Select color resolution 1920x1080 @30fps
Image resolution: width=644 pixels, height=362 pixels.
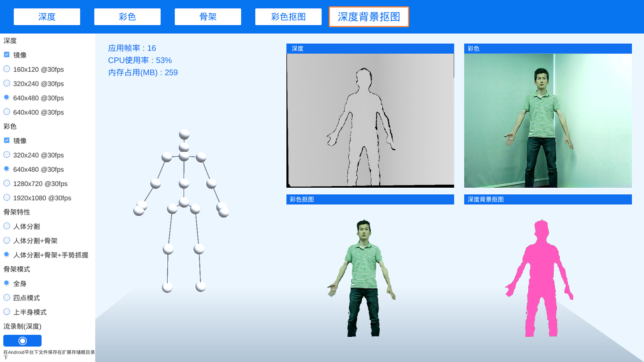click(x=7, y=197)
